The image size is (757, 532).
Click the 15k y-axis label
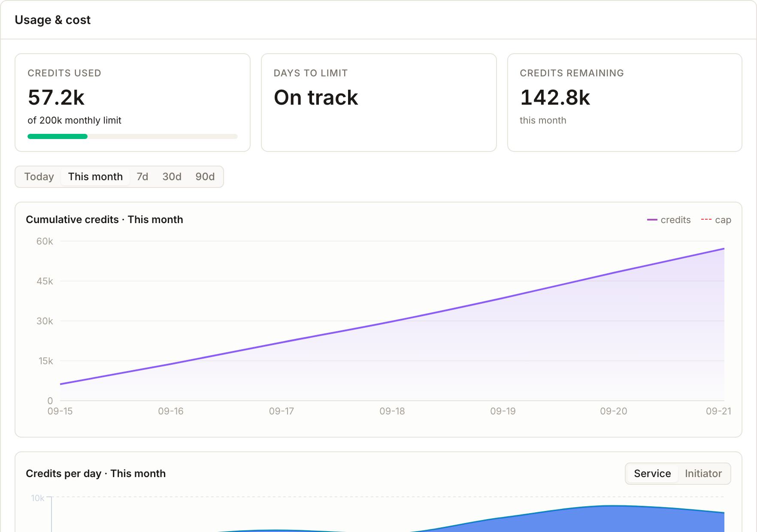[x=45, y=361]
